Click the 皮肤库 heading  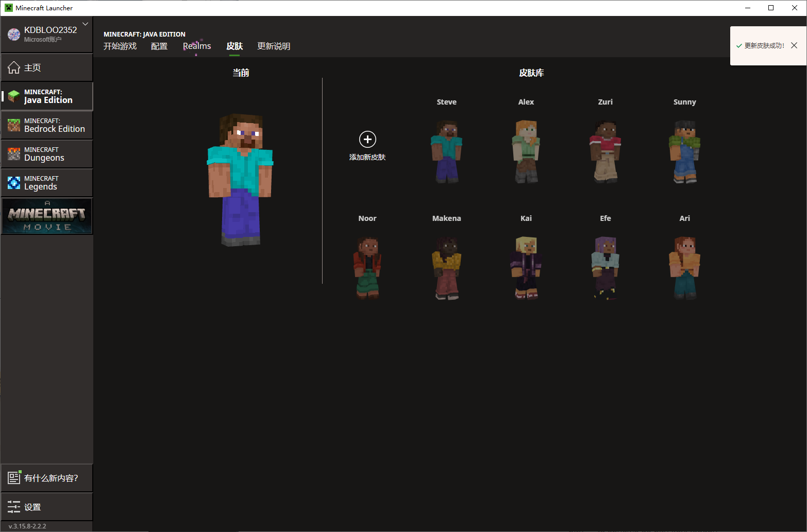531,73
